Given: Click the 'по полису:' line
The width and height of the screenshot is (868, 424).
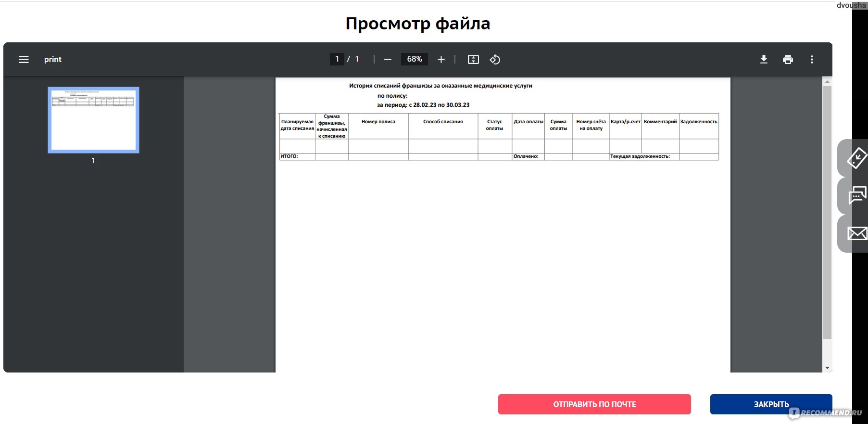Looking at the screenshot, I should click(392, 96).
